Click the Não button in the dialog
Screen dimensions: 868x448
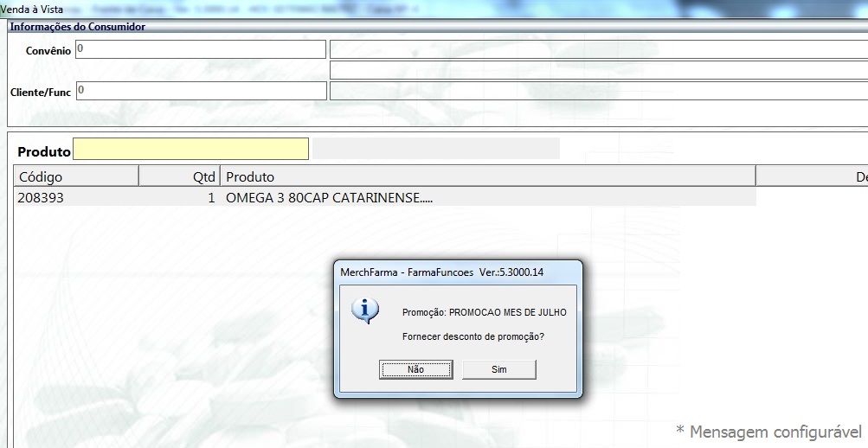(416, 369)
